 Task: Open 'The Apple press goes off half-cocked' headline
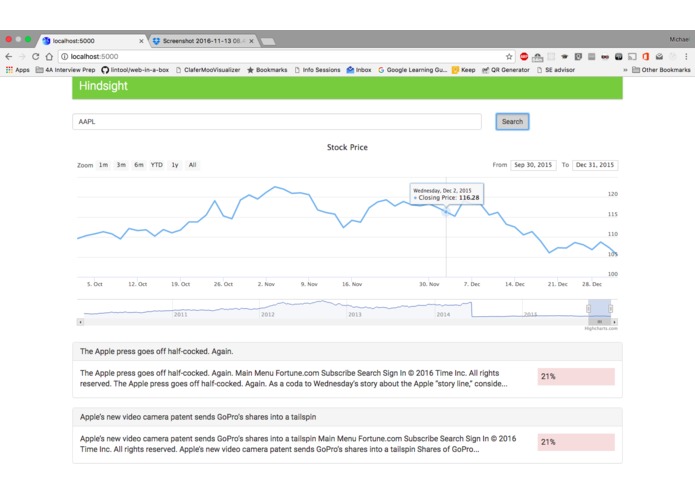tap(156, 351)
